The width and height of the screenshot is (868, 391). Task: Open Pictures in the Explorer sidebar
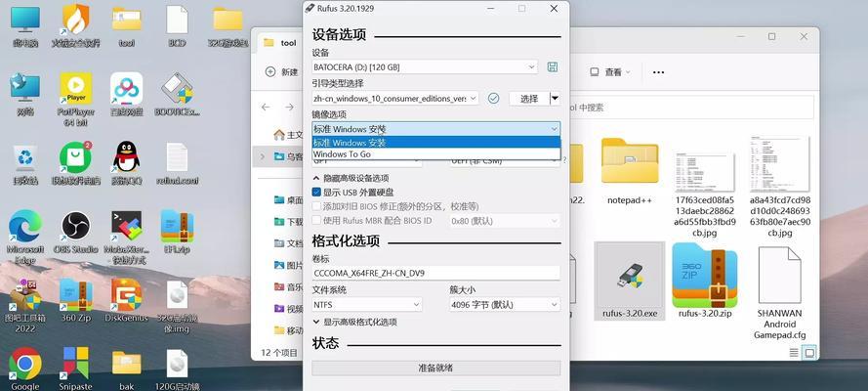tap(288, 265)
